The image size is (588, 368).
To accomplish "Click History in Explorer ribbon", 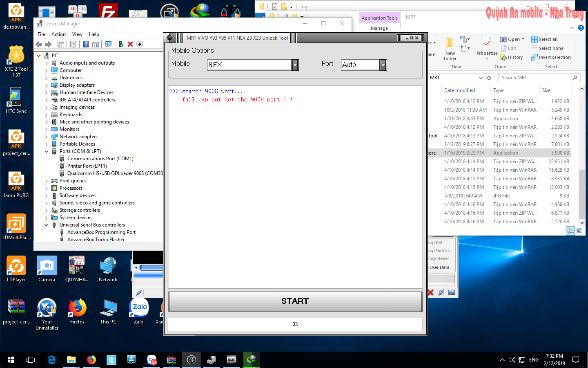I will pyautogui.click(x=512, y=57).
